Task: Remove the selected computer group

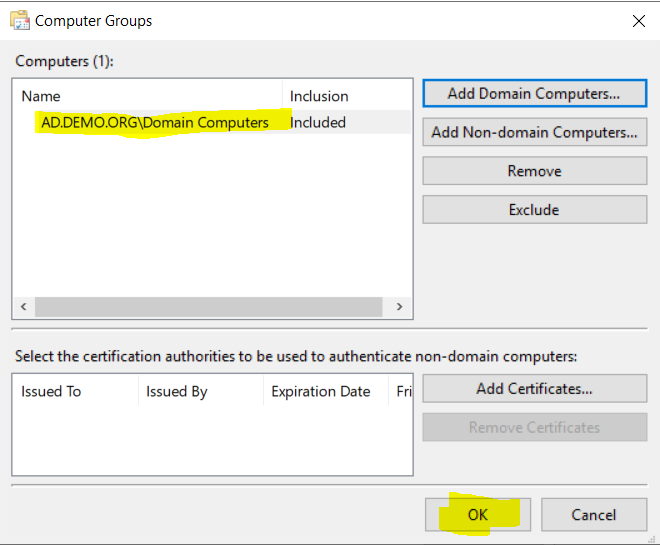Action: coord(535,171)
